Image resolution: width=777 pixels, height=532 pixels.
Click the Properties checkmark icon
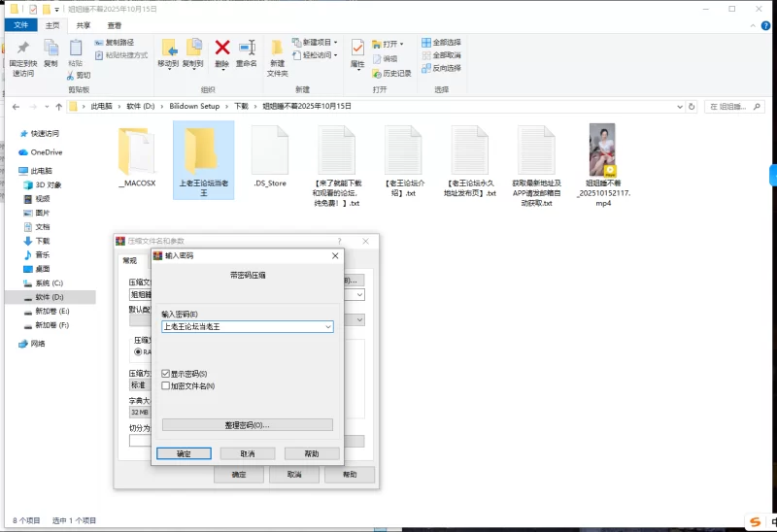pos(357,48)
